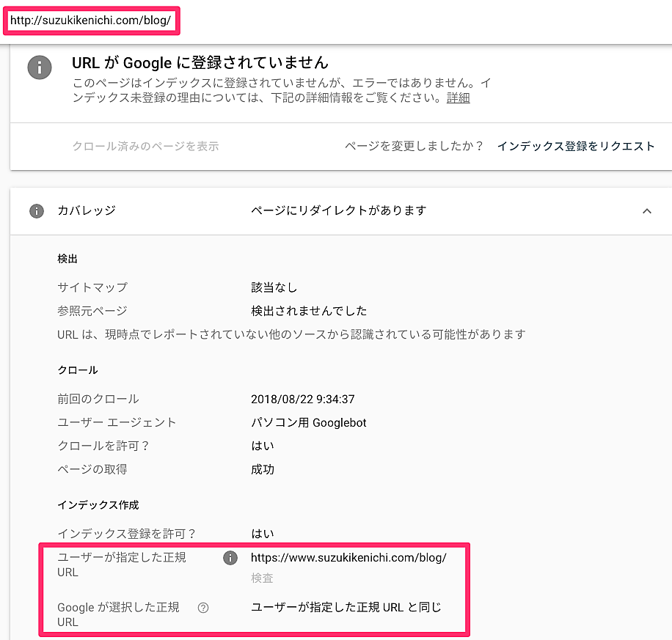The height and width of the screenshot is (640, 672).
Task: Collapse the カバレッジ section with chevron
Action: click(x=647, y=210)
